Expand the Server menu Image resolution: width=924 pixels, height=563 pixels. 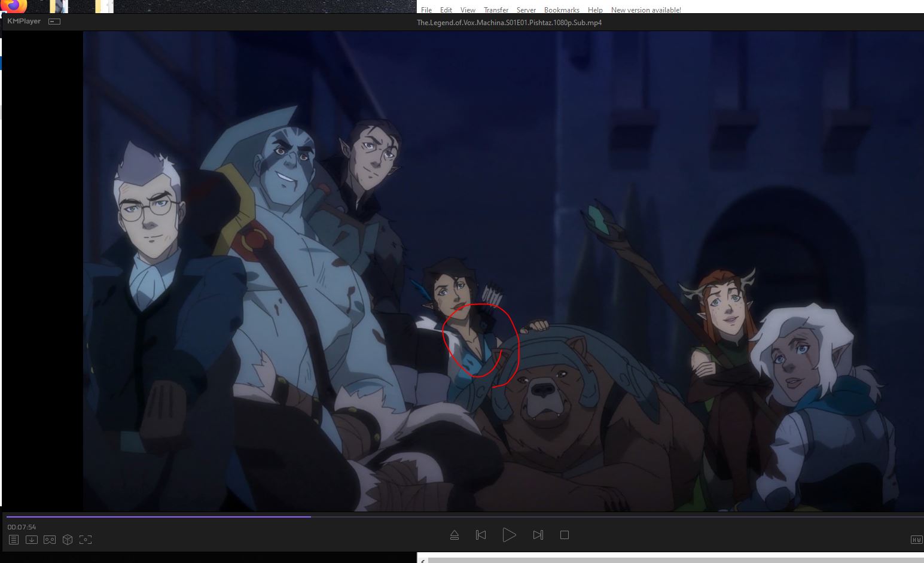526,10
